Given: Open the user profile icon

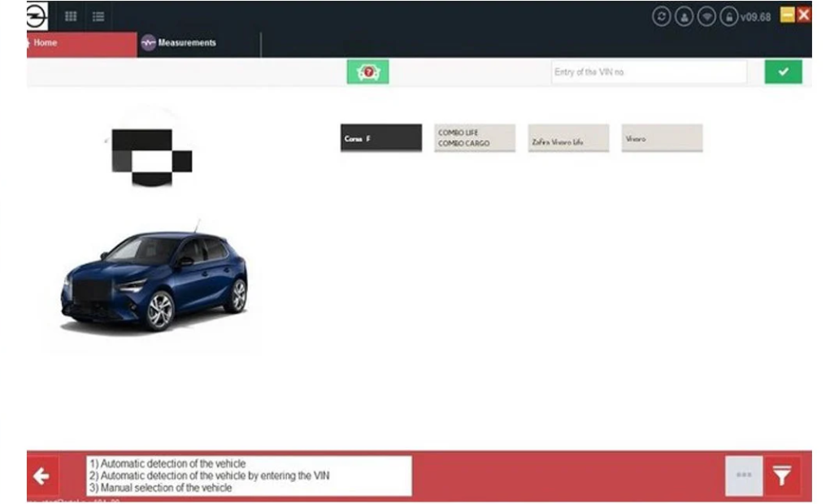Looking at the screenshot, I should (684, 16).
